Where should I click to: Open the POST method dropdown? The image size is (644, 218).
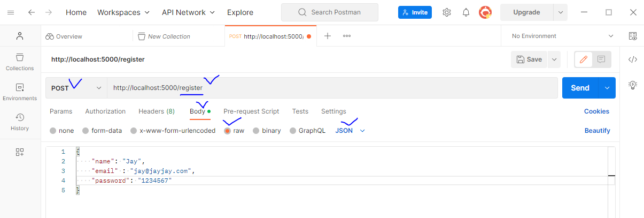pyautogui.click(x=76, y=88)
